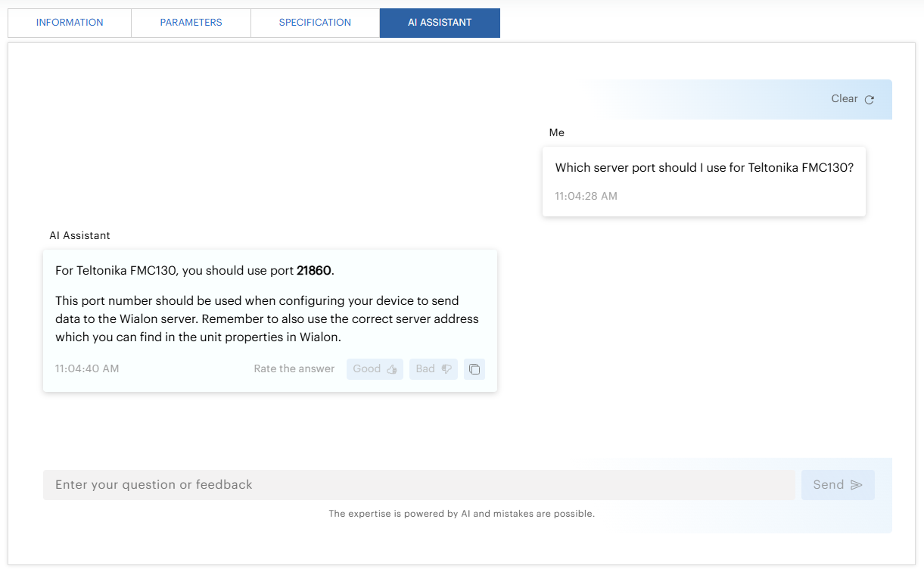Click the thumbs-down icon on the answer
The height and width of the screenshot is (575, 924).
446,369
